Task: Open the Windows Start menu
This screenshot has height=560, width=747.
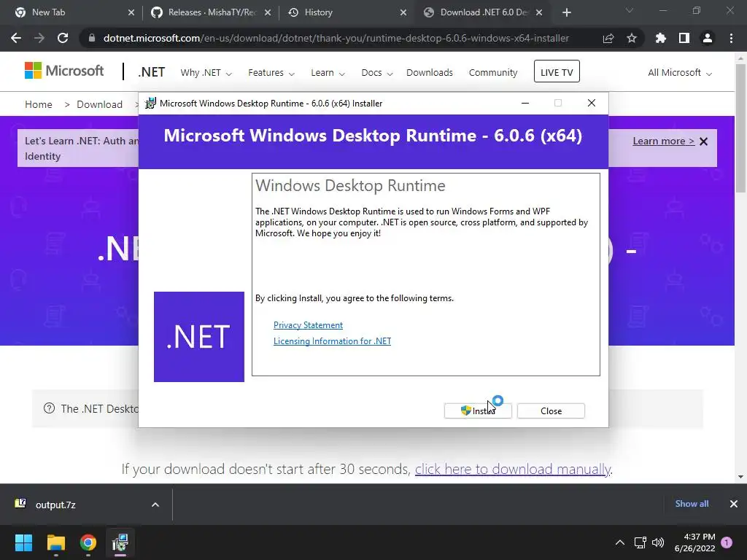Action: [23, 542]
